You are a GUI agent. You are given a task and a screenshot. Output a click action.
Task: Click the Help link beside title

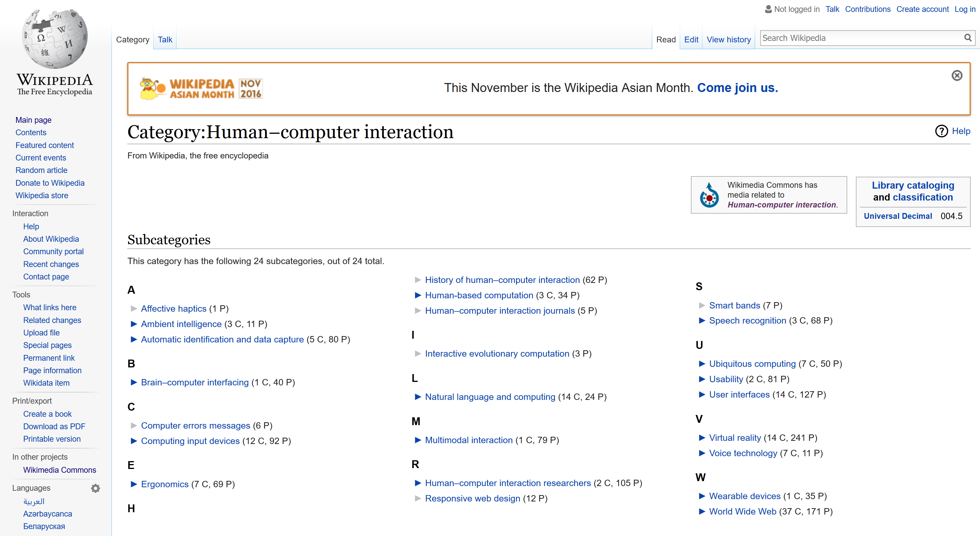click(x=961, y=131)
